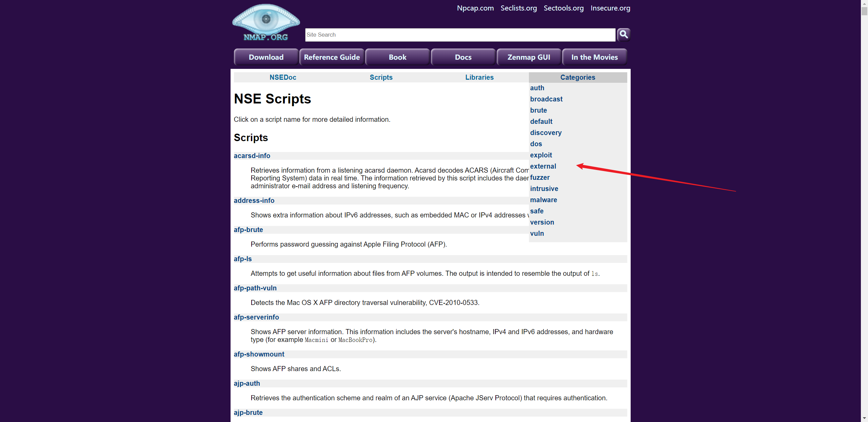
Task: Click text "Shows AFP shares and ACLs."
Action: pyautogui.click(x=296, y=369)
